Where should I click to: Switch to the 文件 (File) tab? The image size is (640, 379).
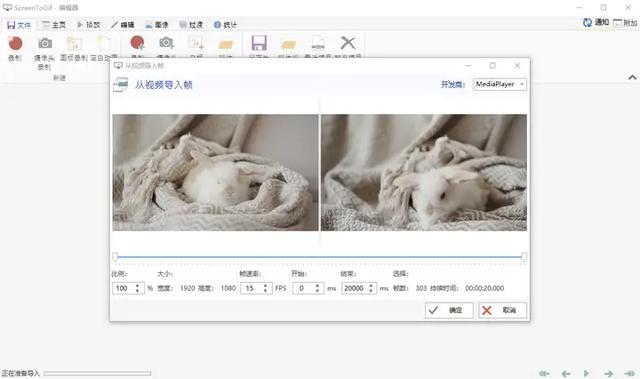click(x=19, y=25)
